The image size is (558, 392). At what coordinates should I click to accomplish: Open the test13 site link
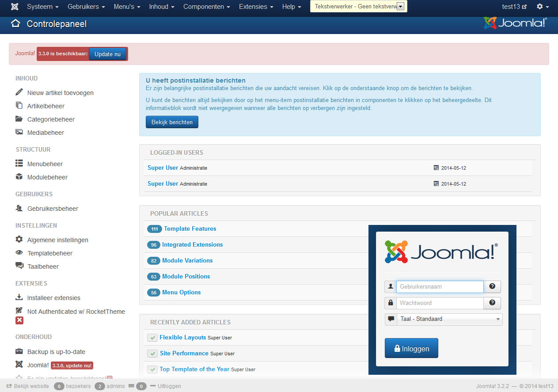(x=514, y=7)
